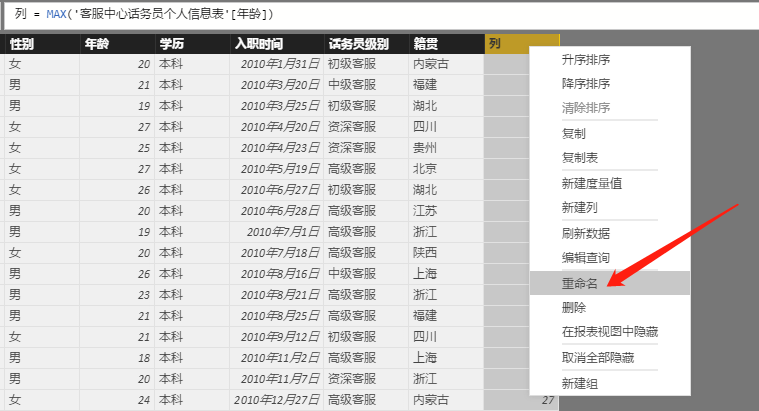Viewport: 759px width, 411px height.
Task: Click the date 2010年3月25日
Action: point(280,106)
